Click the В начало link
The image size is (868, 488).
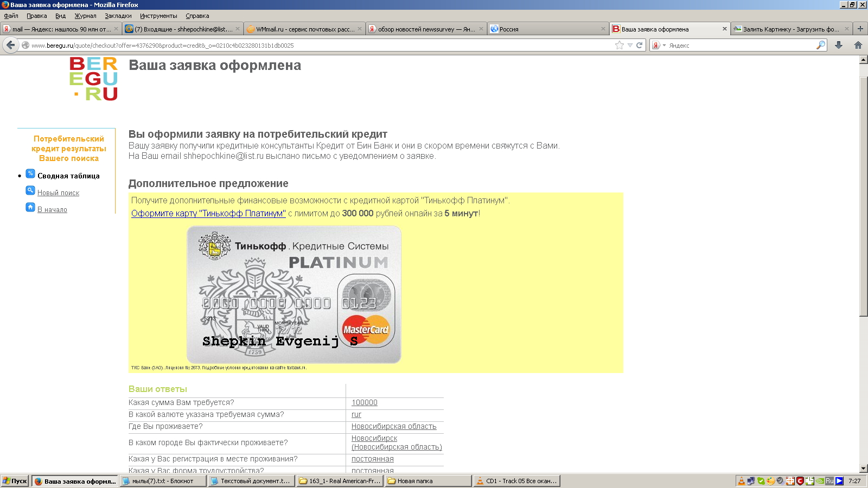[x=52, y=209]
